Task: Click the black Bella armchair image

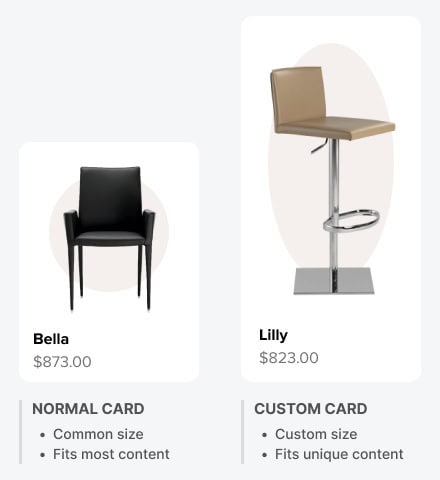Action: 109,239
